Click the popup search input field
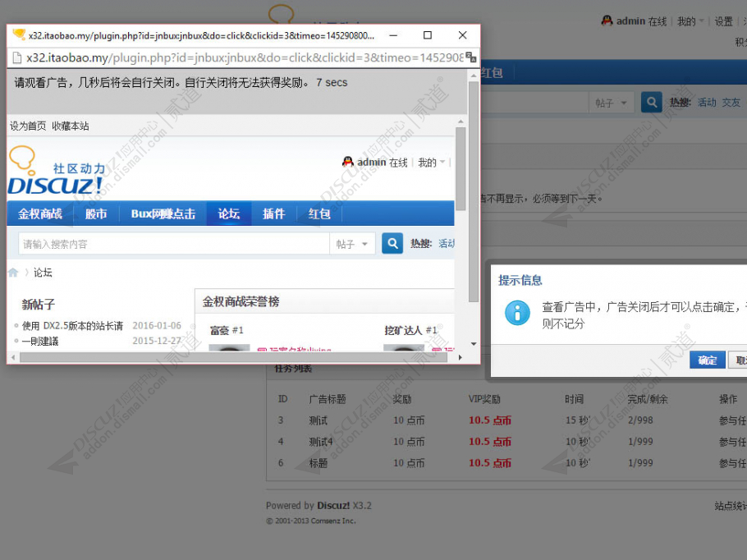Image resolution: width=747 pixels, height=560 pixels. (173, 244)
